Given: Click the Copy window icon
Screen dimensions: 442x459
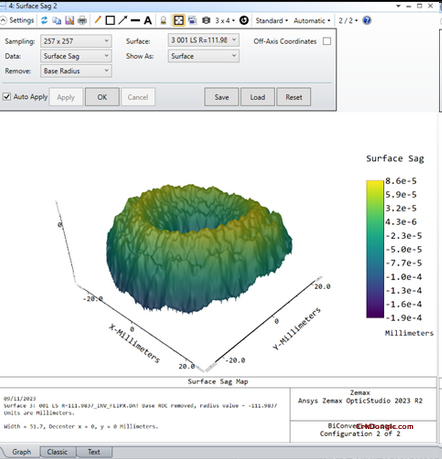Looking at the screenshot, I should [x=57, y=21].
